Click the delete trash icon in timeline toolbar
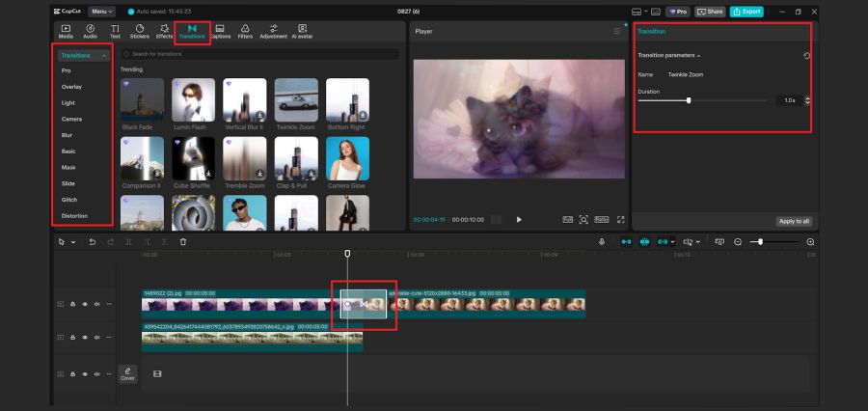 tap(183, 242)
